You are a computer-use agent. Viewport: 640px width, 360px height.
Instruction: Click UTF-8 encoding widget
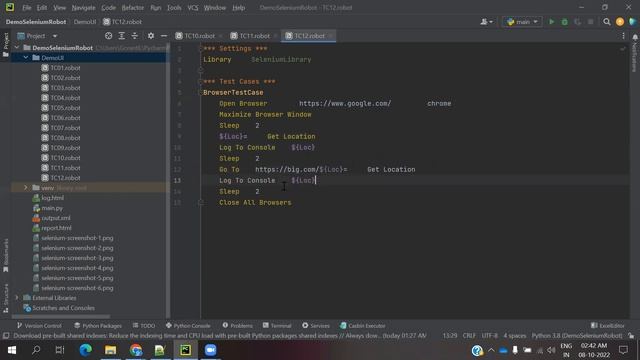[489, 336]
